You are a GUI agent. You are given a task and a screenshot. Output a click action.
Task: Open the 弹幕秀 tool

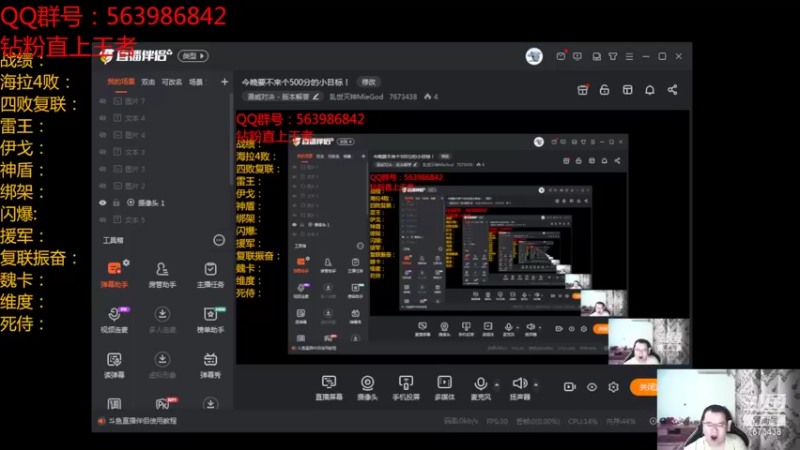point(210,365)
